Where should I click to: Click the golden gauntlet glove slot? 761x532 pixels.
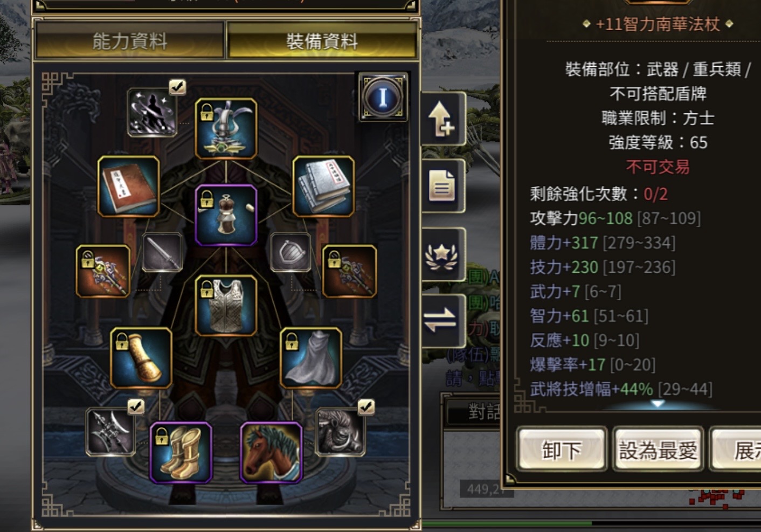[x=141, y=358]
